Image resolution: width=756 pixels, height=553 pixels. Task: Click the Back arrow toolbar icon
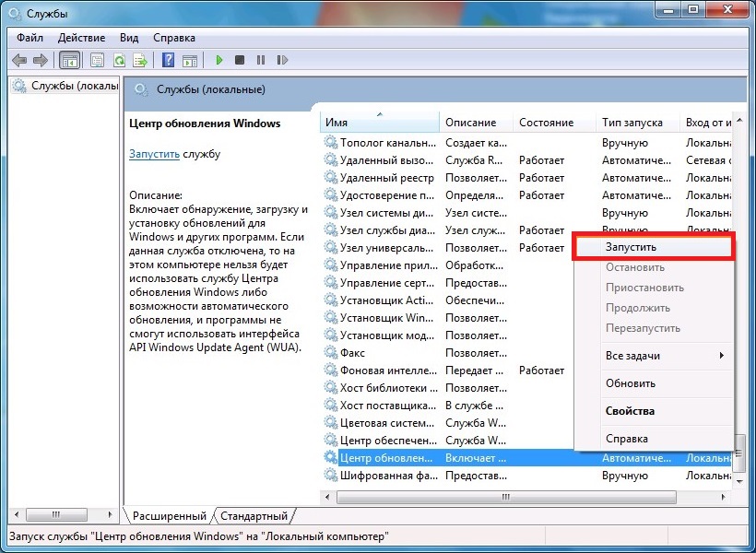pyautogui.click(x=19, y=60)
